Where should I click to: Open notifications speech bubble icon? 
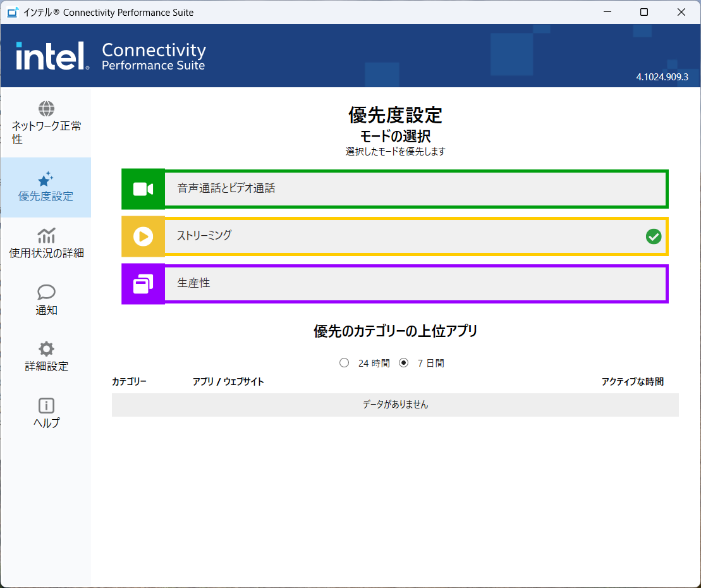tap(46, 292)
